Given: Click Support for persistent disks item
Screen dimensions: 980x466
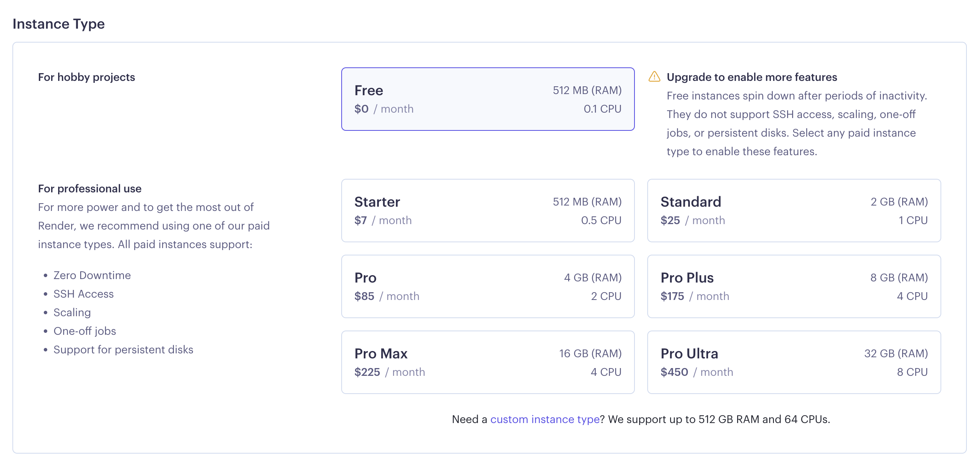Looking at the screenshot, I should pyautogui.click(x=123, y=349).
